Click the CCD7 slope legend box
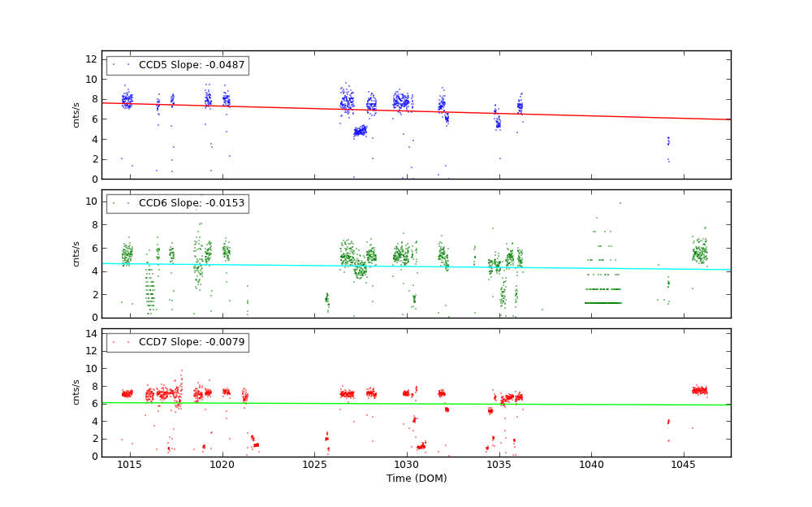 click(x=177, y=342)
